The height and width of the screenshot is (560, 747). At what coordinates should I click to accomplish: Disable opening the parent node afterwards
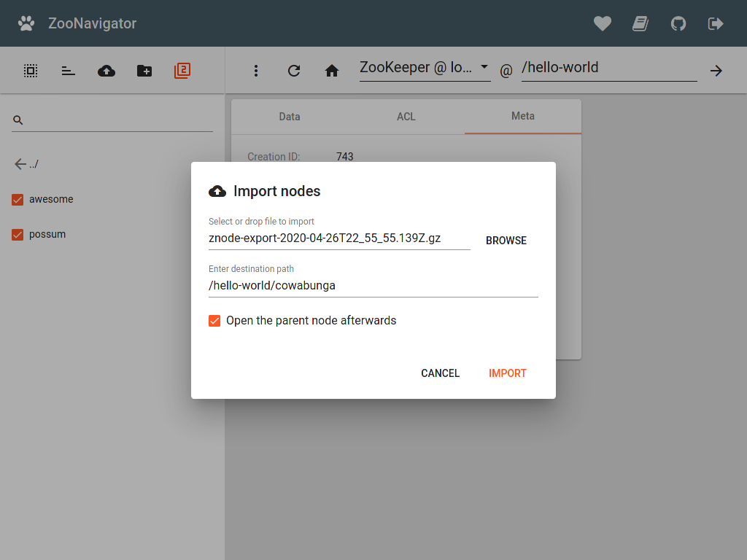[214, 320]
